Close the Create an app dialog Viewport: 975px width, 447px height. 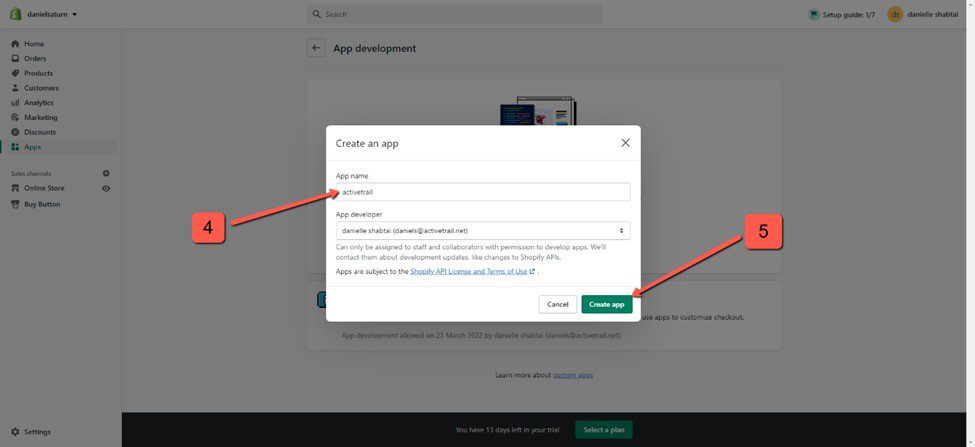(625, 143)
